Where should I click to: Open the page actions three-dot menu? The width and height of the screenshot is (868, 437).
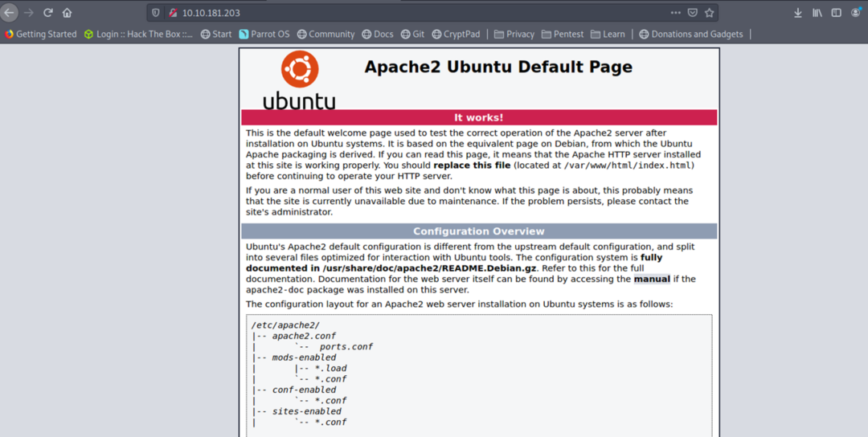point(675,12)
